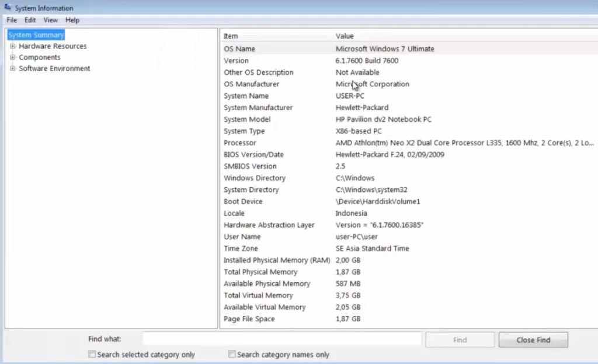This screenshot has height=364, width=598.
Task: Select Installed Physical Memory (RAM) row
Action: point(409,260)
